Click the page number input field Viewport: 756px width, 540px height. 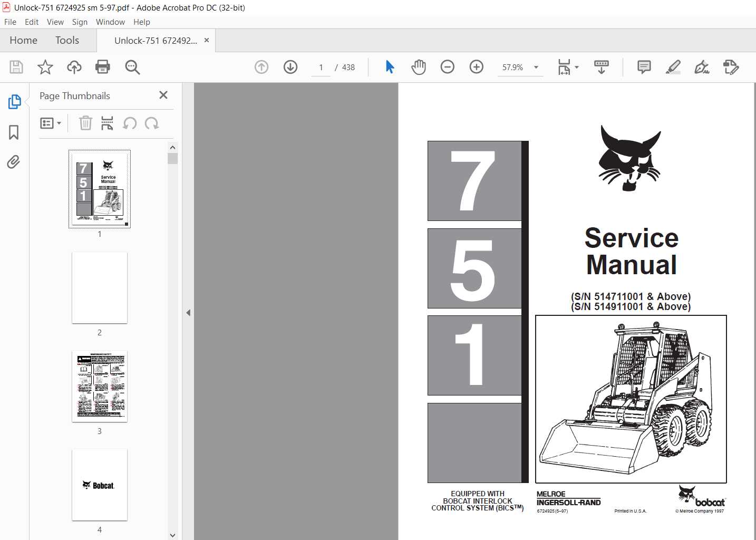(x=321, y=67)
